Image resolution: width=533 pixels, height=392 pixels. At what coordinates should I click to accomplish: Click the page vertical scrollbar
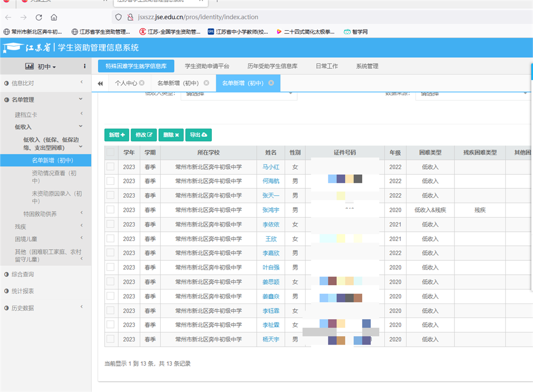click(531, 177)
